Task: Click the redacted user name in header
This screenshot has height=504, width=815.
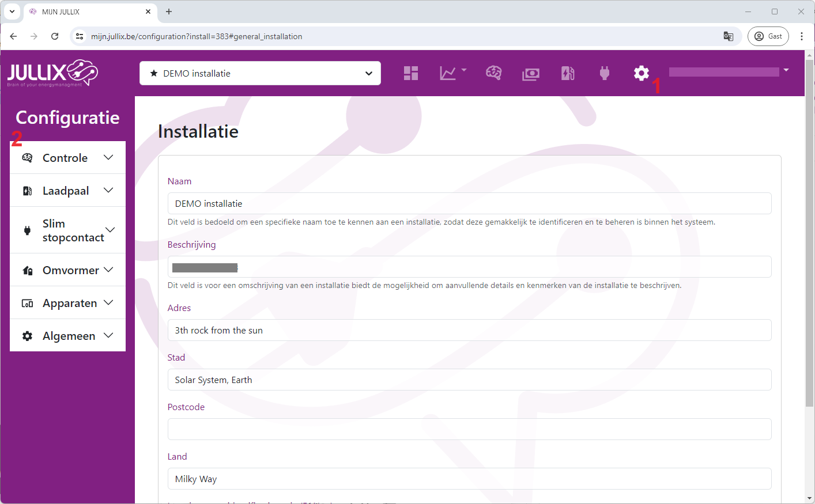Action: (x=724, y=72)
